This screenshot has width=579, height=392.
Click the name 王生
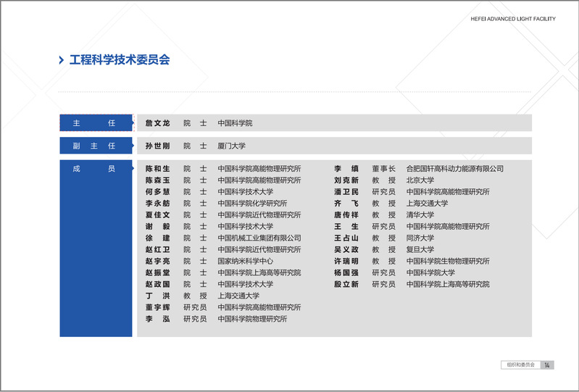click(x=346, y=227)
